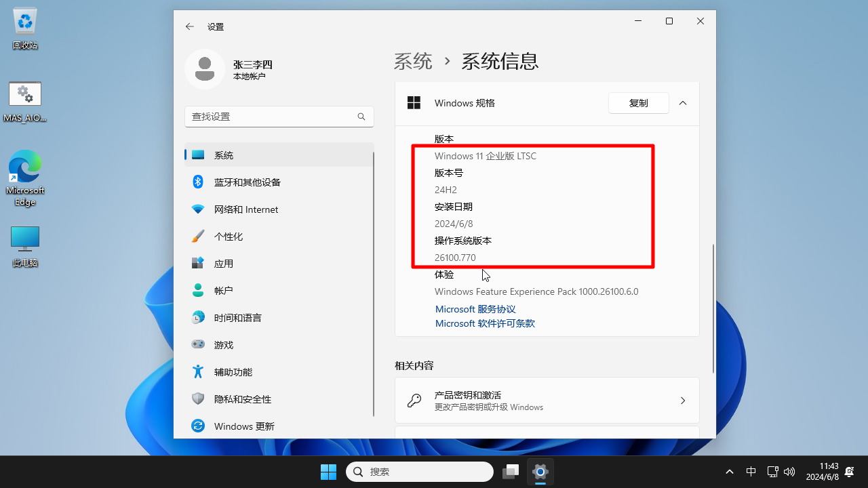Select the 应用 navigation item text
This screenshot has width=868, height=488.
click(x=224, y=264)
